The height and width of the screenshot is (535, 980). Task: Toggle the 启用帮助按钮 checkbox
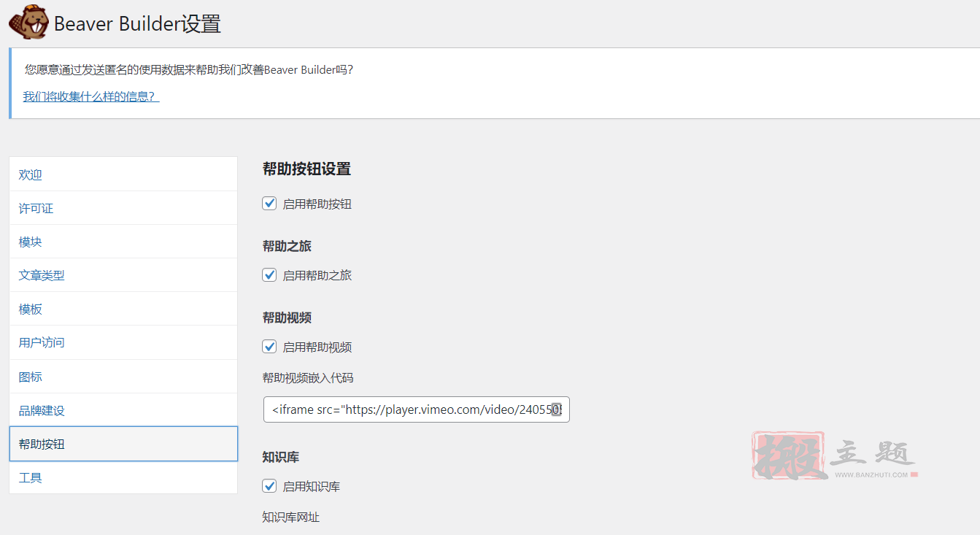pyautogui.click(x=269, y=204)
